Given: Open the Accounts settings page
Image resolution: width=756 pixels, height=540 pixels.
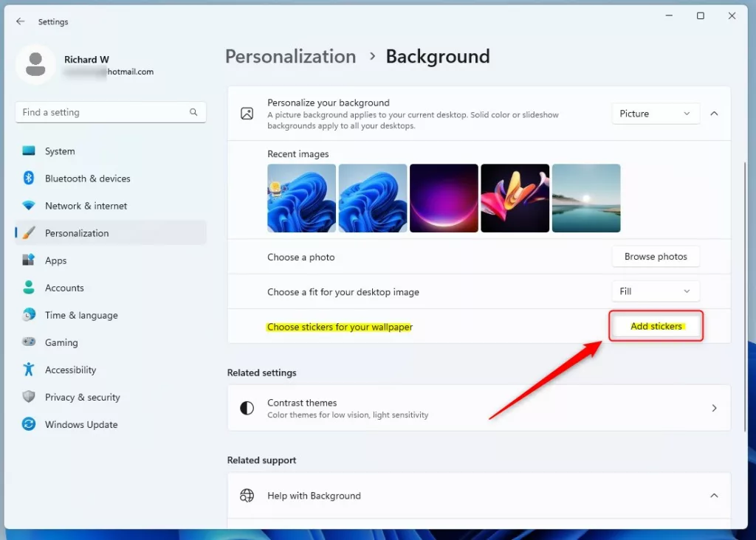Looking at the screenshot, I should click(x=111, y=288).
